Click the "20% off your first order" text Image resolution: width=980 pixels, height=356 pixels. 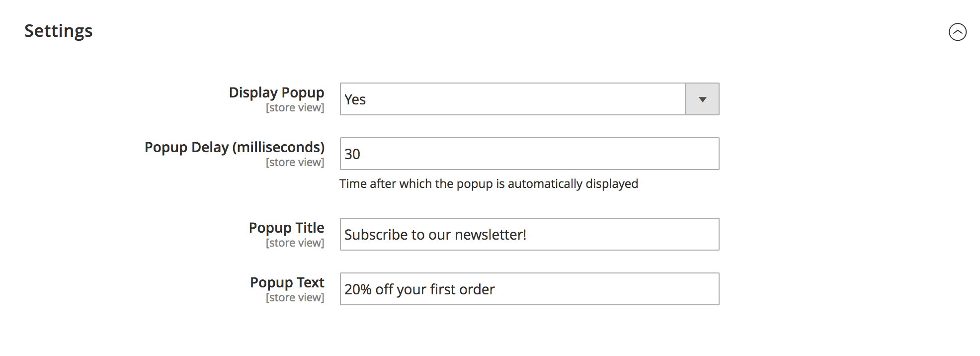(419, 289)
